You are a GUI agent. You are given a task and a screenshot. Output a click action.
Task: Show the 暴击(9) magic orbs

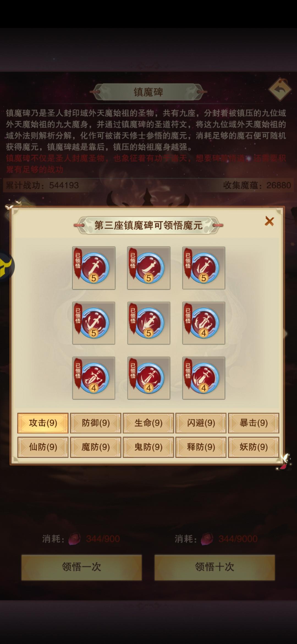click(x=254, y=423)
